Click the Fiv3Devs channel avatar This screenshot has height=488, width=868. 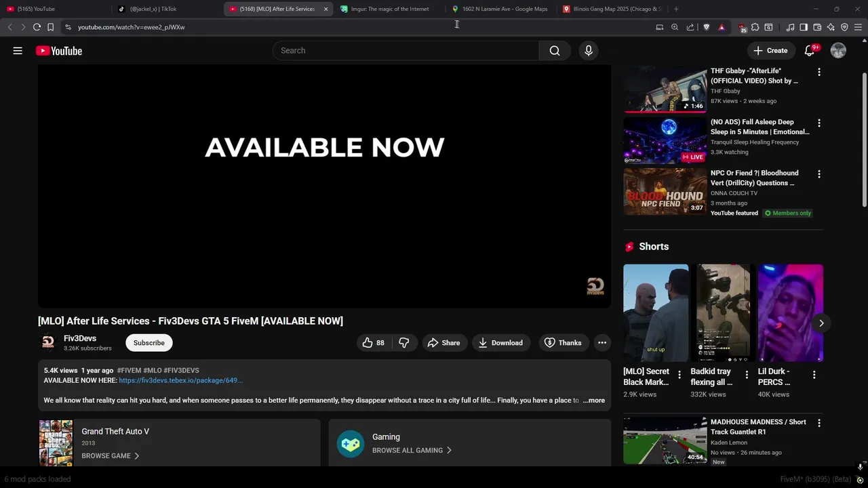pos(48,343)
